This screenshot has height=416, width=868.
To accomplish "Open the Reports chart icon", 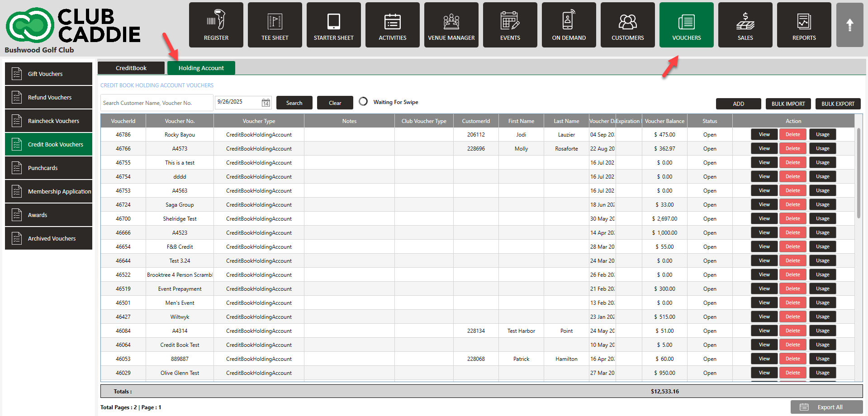I will point(804,21).
